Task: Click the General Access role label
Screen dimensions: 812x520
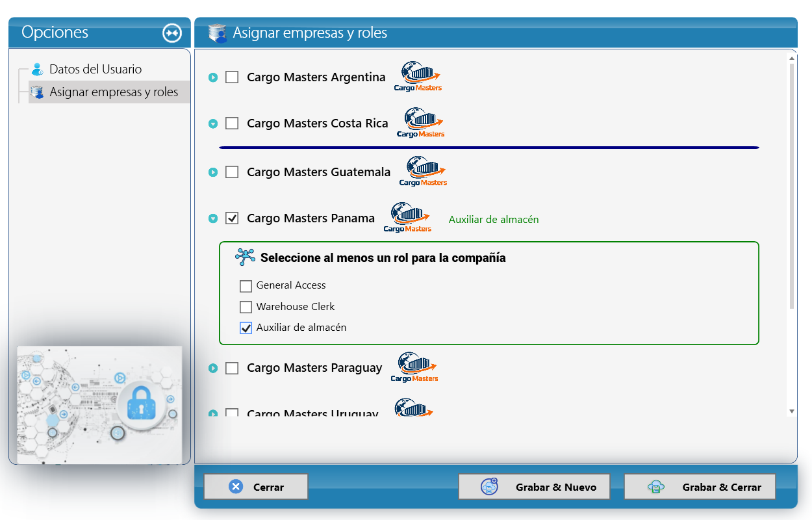Action: point(291,285)
